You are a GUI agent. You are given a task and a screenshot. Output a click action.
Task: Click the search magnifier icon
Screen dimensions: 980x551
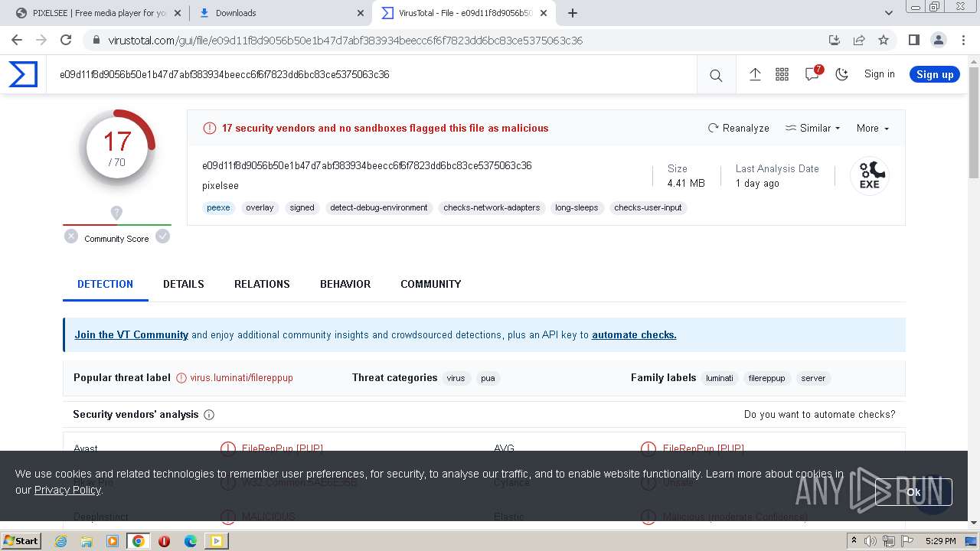[x=716, y=75]
